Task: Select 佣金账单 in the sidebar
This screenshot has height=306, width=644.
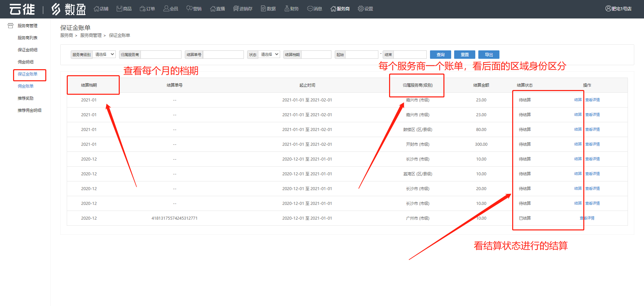Action: point(25,86)
